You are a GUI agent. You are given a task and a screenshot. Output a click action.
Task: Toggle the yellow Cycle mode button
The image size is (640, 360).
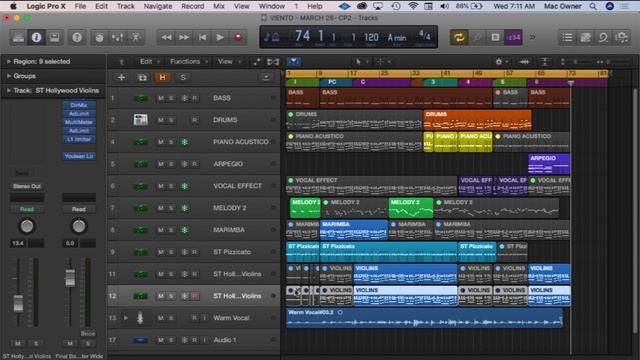(459, 38)
